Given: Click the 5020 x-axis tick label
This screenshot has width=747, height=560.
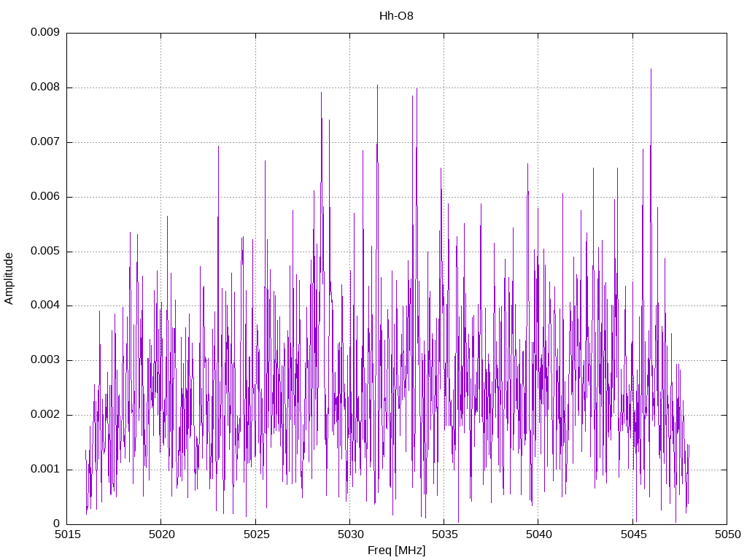Looking at the screenshot, I should (x=161, y=534).
